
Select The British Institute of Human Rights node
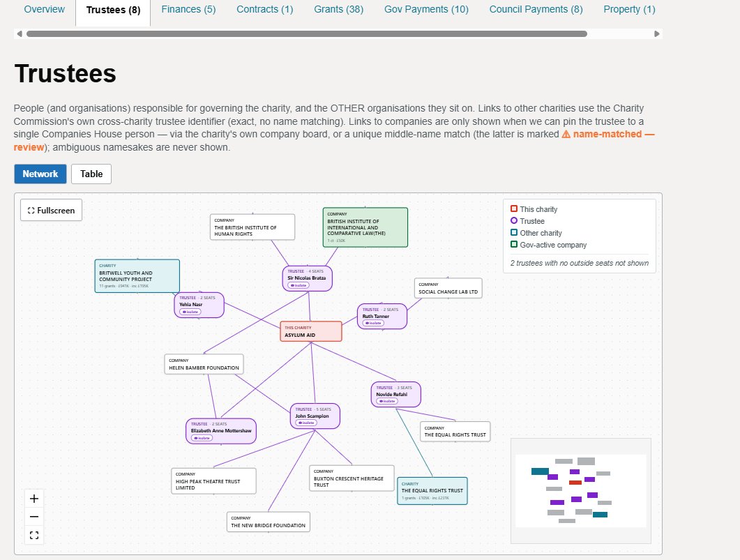[x=252, y=227]
